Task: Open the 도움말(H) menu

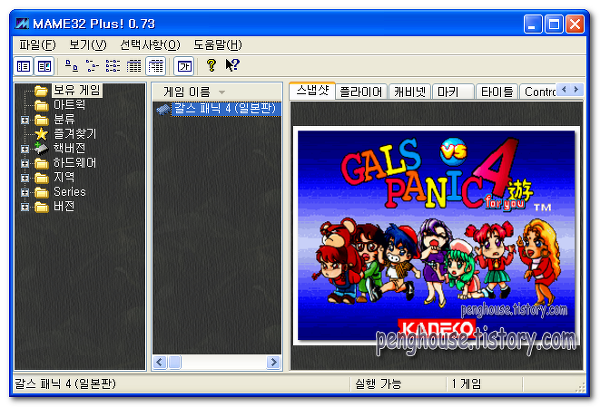Action: click(x=217, y=45)
